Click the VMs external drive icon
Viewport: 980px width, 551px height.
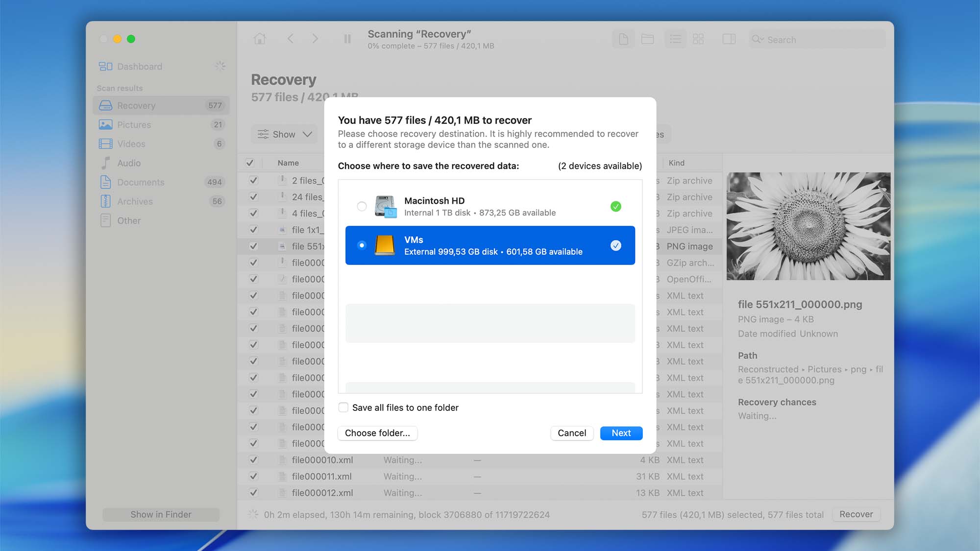tap(385, 245)
